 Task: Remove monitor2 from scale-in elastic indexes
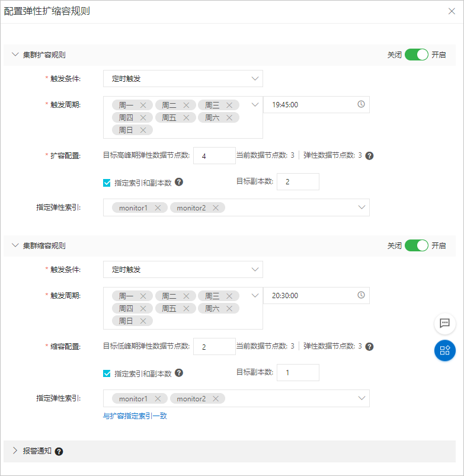click(x=216, y=398)
